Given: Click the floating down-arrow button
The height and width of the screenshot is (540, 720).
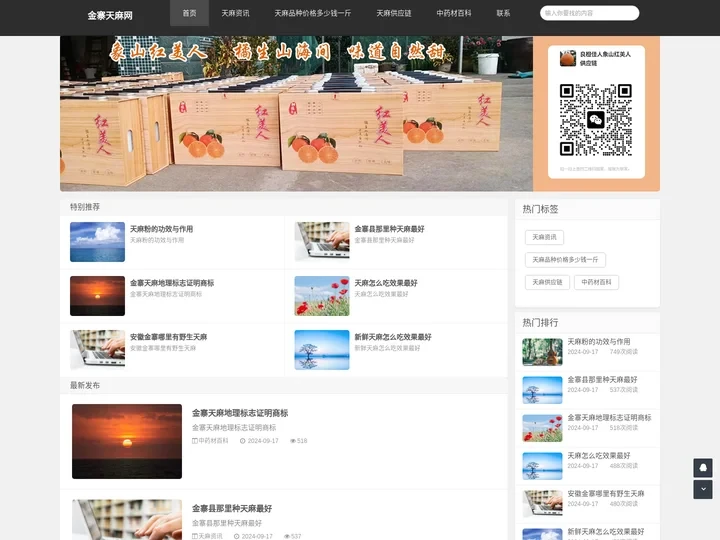Looking at the screenshot, I should point(703,489).
